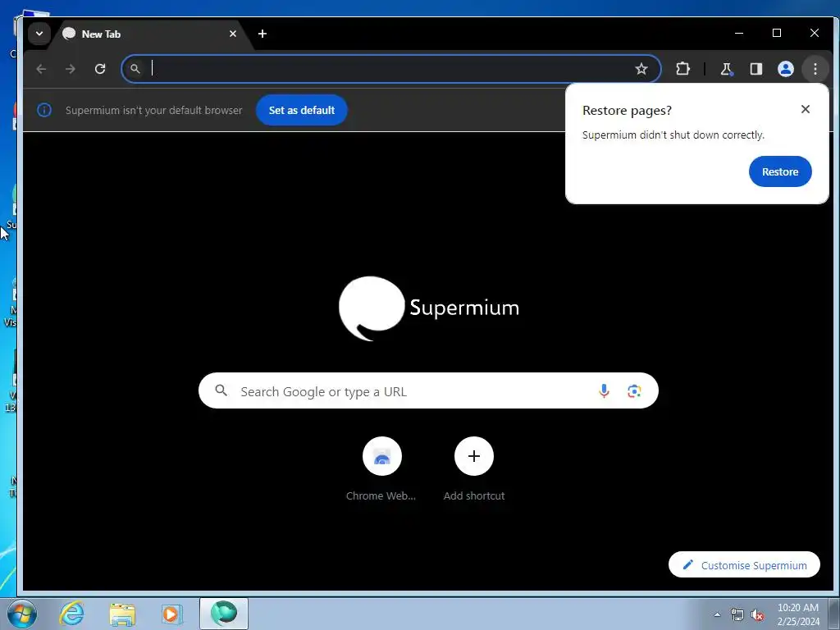The height and width of the screenshot is (630, 840).
Task: Open the Experiments flask icon
Action: click(x=727, y=69)
